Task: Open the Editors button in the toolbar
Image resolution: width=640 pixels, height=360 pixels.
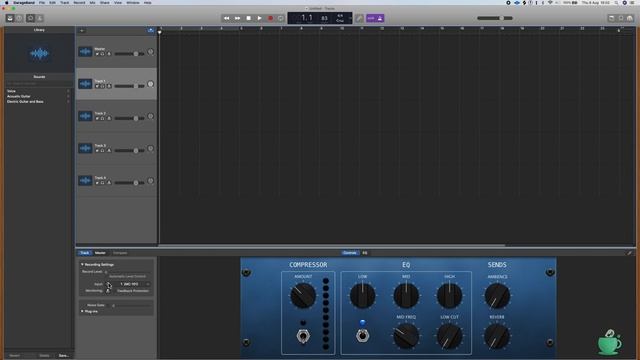Action: (x=40, y=18)
